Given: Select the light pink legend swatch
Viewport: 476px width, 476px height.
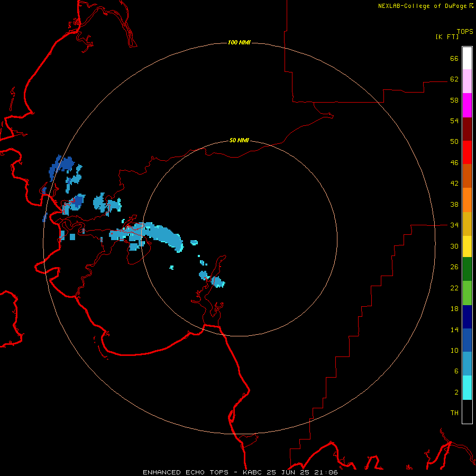Looking at the screenshot, I should click(467, 81).
